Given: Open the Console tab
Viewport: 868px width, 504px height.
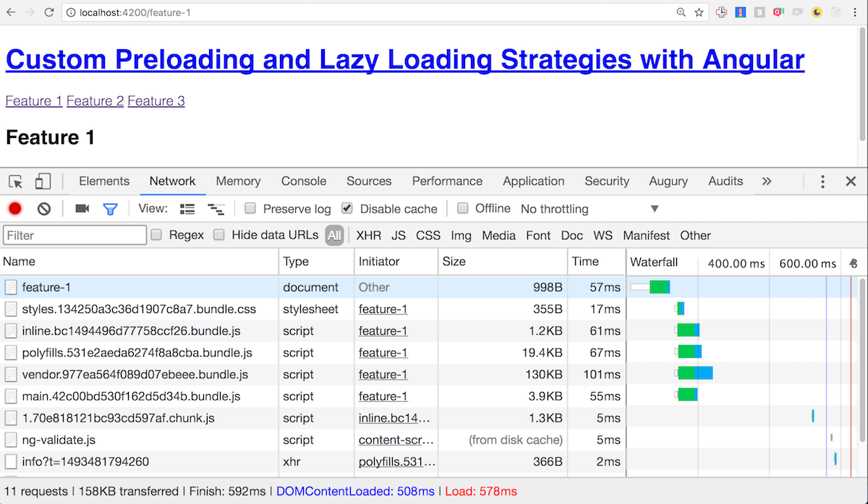Looking at the screenshot, I should (304, 181).
